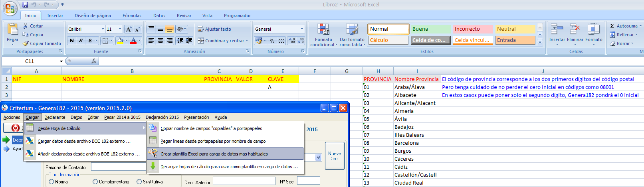Click the Pegar paste icon in Excel

point(13,30)
